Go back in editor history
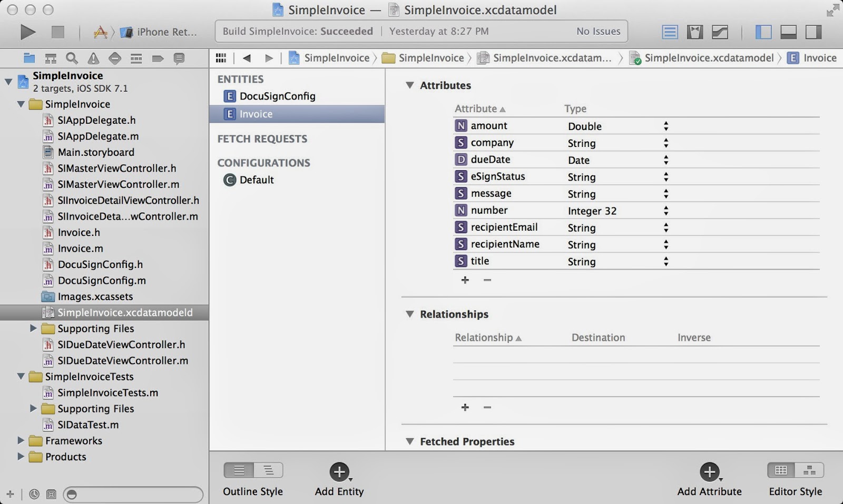 (247, 58)
